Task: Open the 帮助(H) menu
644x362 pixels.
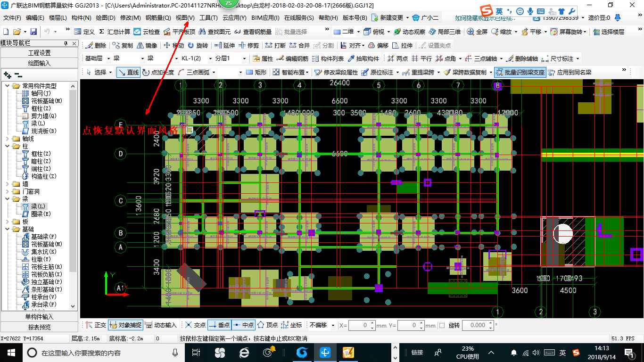Action: (x=328, y=18)
